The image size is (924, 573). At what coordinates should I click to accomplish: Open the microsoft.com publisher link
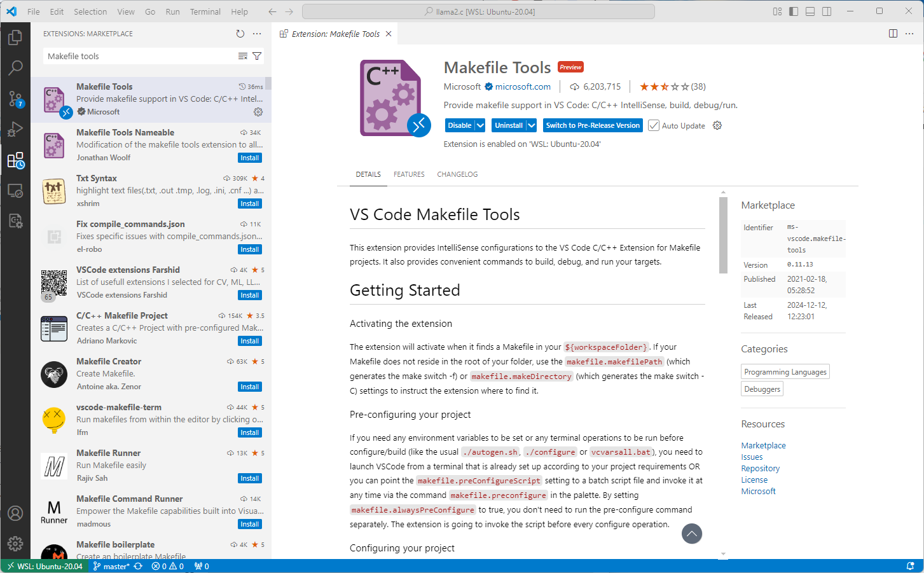523,86
